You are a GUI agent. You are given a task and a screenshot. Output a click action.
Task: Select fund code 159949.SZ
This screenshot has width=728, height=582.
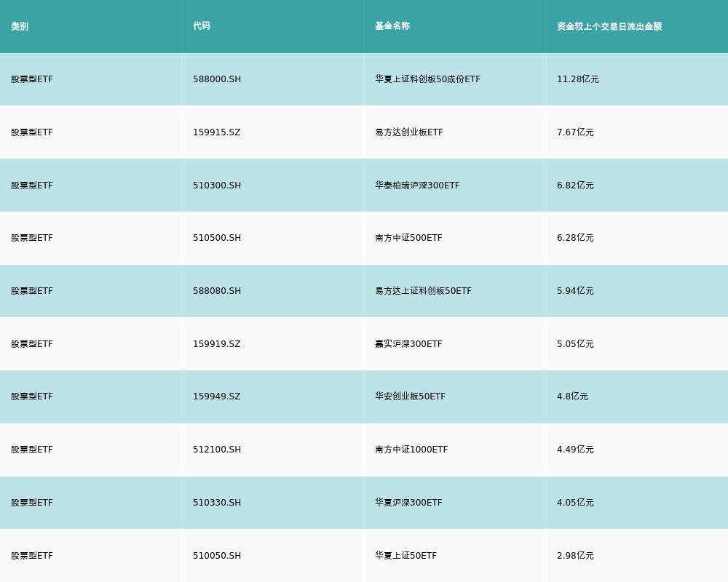pos(216,396)
